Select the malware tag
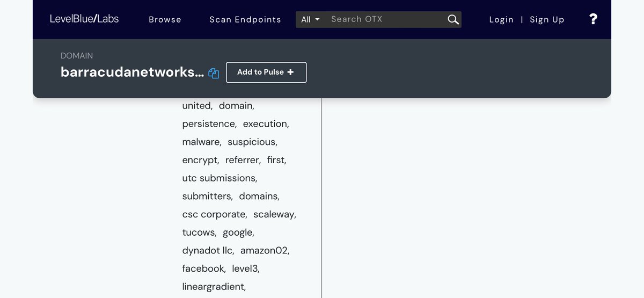Viewport: 644px width, 298px height. 201,142
